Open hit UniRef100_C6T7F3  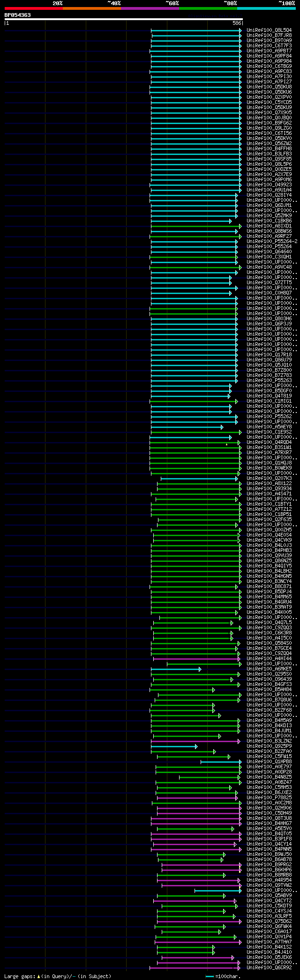coord(269,45)
